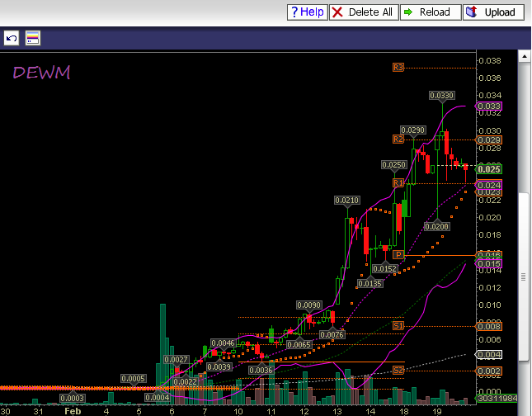This screenshot has width=532, height=416.
Task: Click the 0.0090 price label
Action: click(x=308, y=305)
